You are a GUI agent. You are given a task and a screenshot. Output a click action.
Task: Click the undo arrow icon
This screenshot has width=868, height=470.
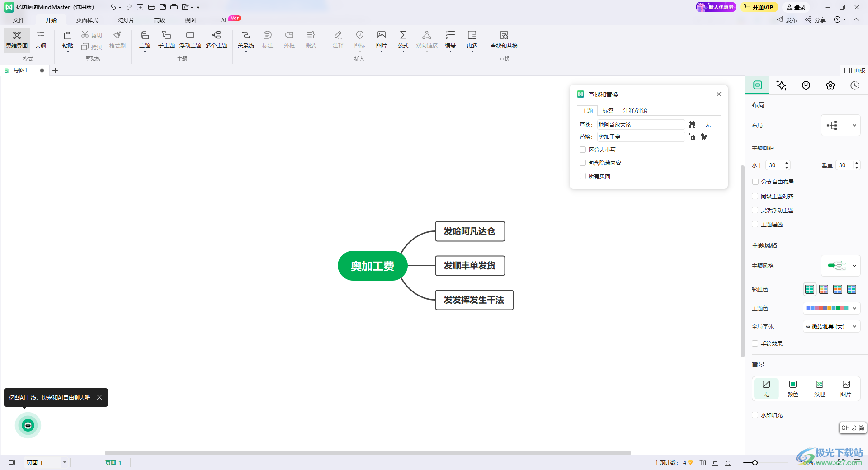click(x=113, y=7)
